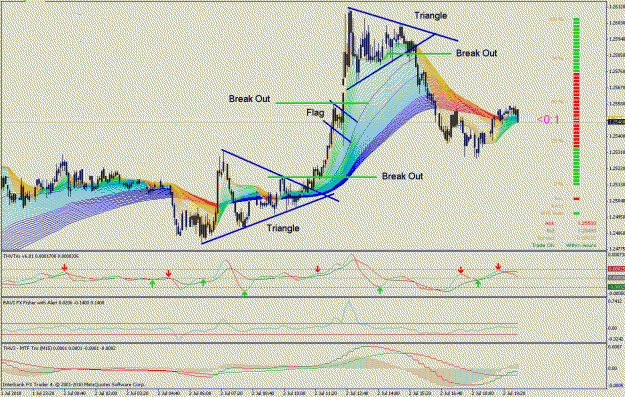Click the red section of the vertical strength meter
625x397 pixels.
[x=576, y=110]
